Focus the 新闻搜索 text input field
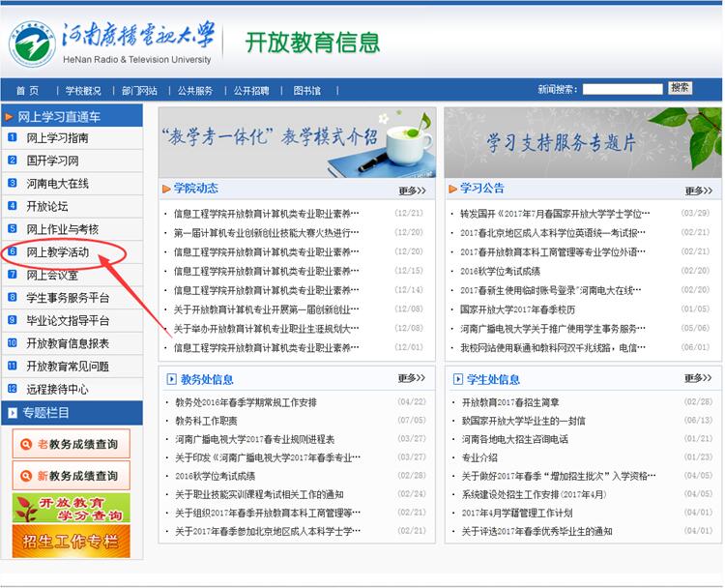725x588 pixels. point(623,89)
